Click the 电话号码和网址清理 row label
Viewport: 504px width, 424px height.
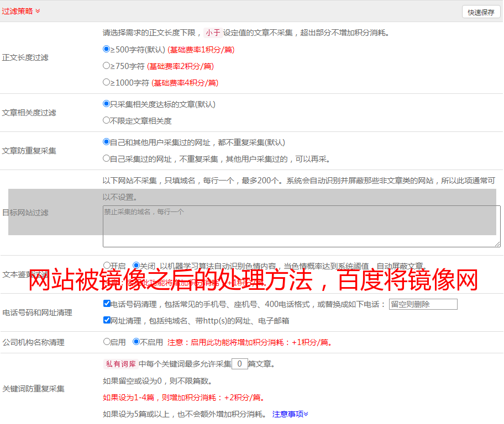point(37,312)
